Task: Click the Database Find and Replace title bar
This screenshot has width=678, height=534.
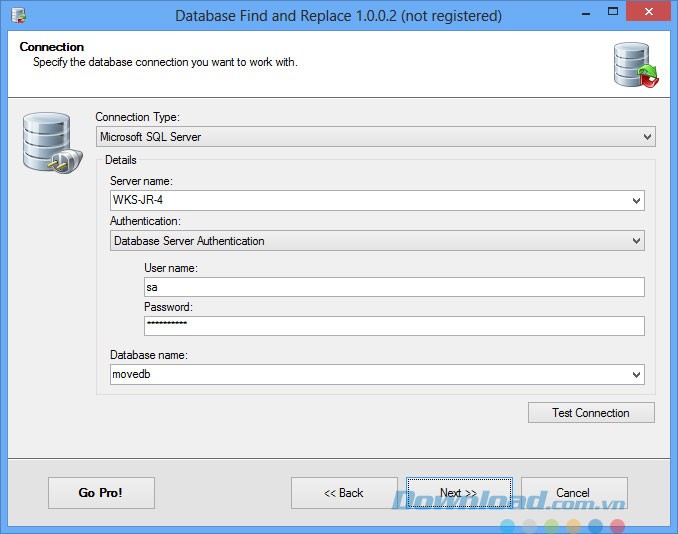Action: 338,16
